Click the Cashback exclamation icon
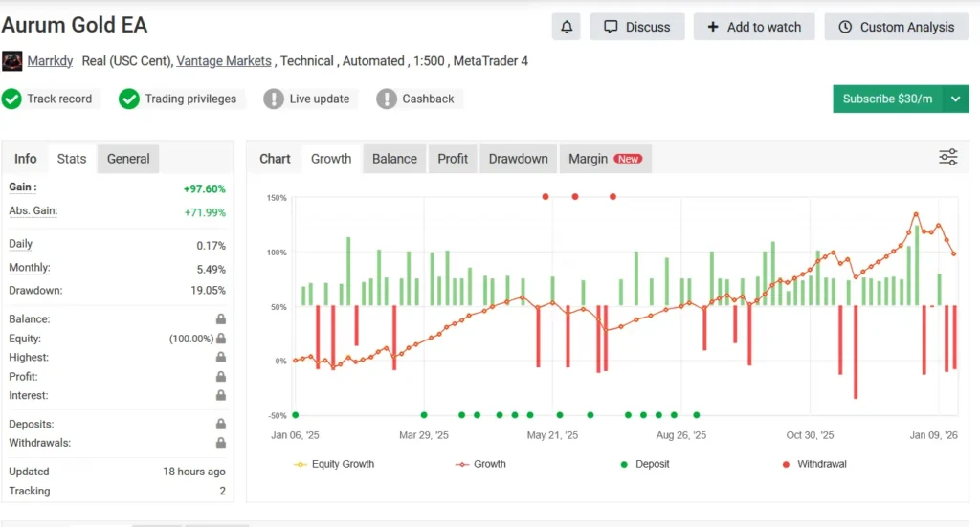This screenshot has height=527, width=980. click(x=387, y=99)
